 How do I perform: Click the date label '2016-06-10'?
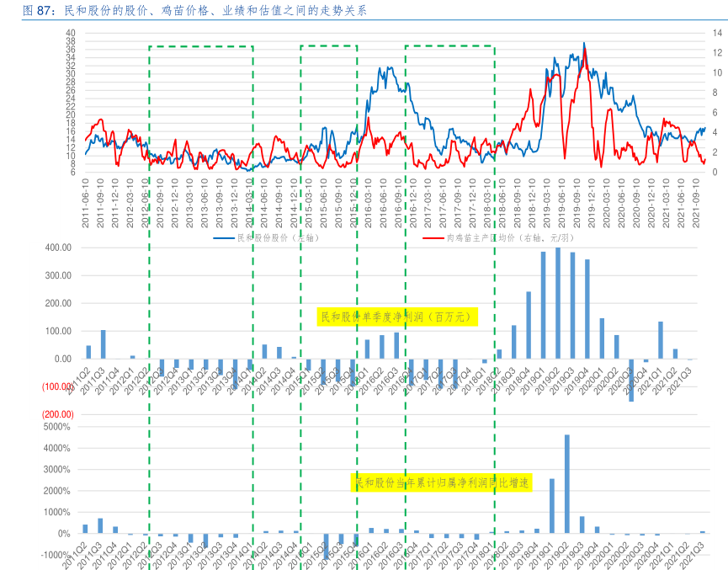(x=383, y=203)
